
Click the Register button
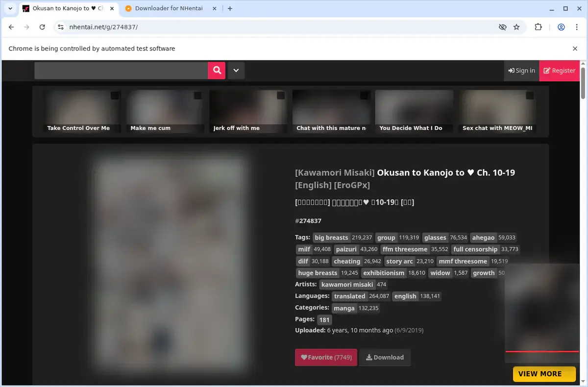coord(559,71)
